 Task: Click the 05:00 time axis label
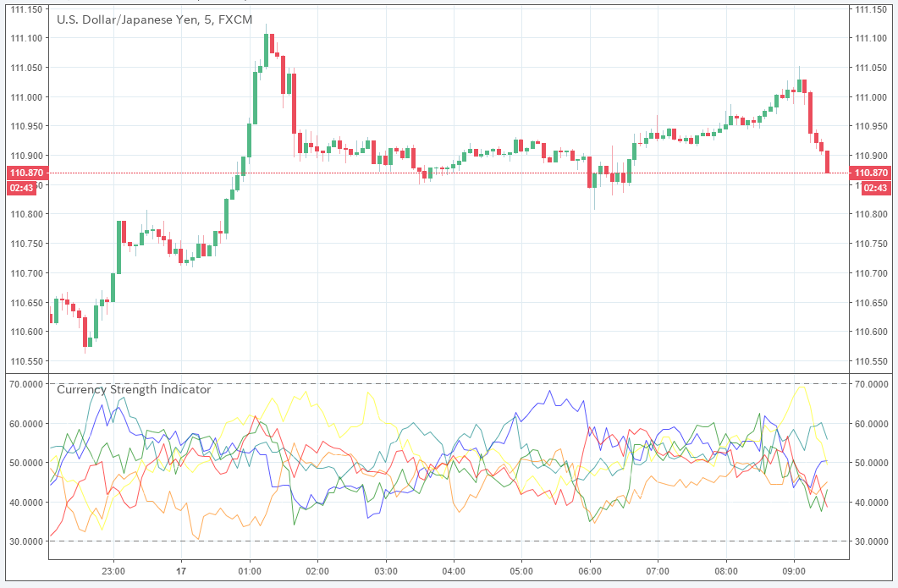521,571
